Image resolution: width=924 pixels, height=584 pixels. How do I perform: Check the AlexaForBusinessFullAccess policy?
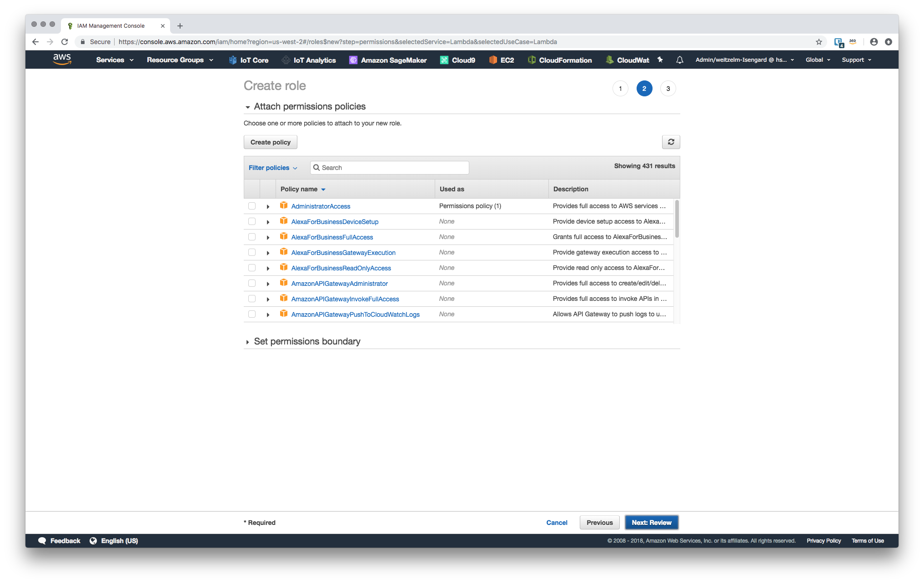(x=252, y=237)
